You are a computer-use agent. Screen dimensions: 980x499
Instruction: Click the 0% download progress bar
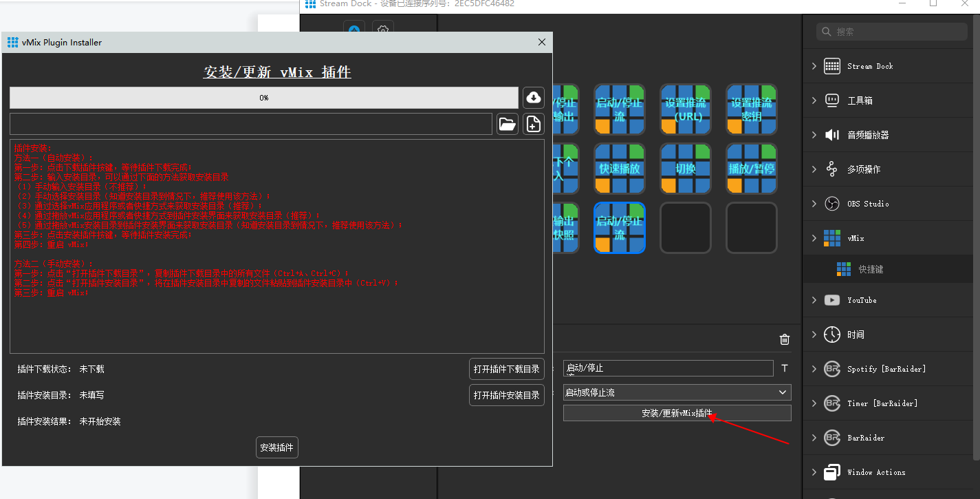(264, 98)
